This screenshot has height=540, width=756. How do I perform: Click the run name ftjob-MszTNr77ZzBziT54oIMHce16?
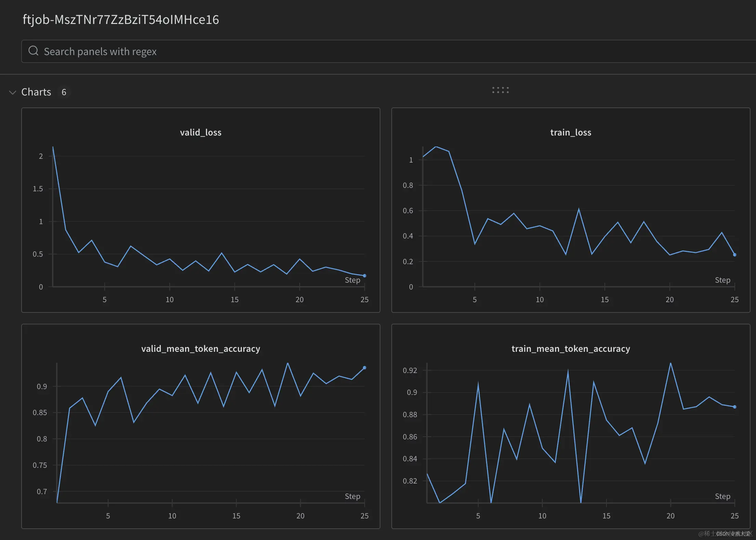(x=120, y=20)
